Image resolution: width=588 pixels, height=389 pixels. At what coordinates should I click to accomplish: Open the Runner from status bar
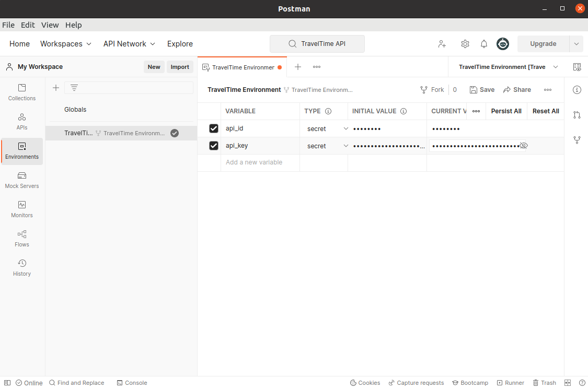(x=511, y=382)
